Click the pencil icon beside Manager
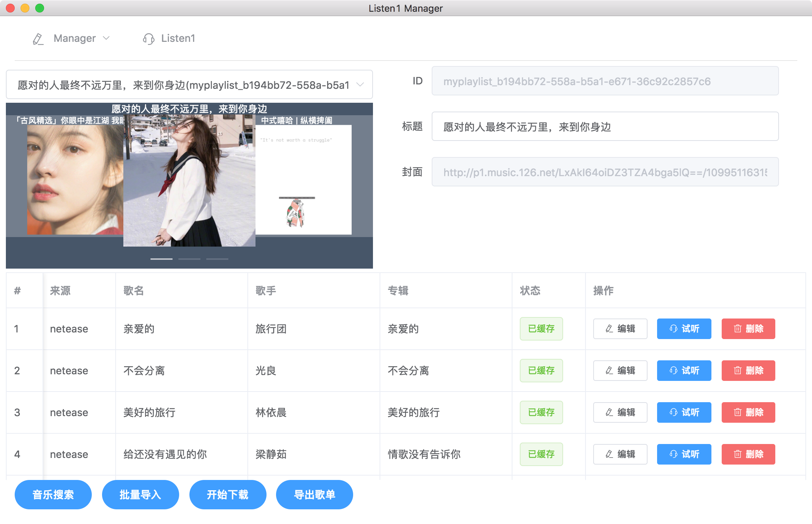The width and height of the screenshot is (812, 524). point(38,39)
